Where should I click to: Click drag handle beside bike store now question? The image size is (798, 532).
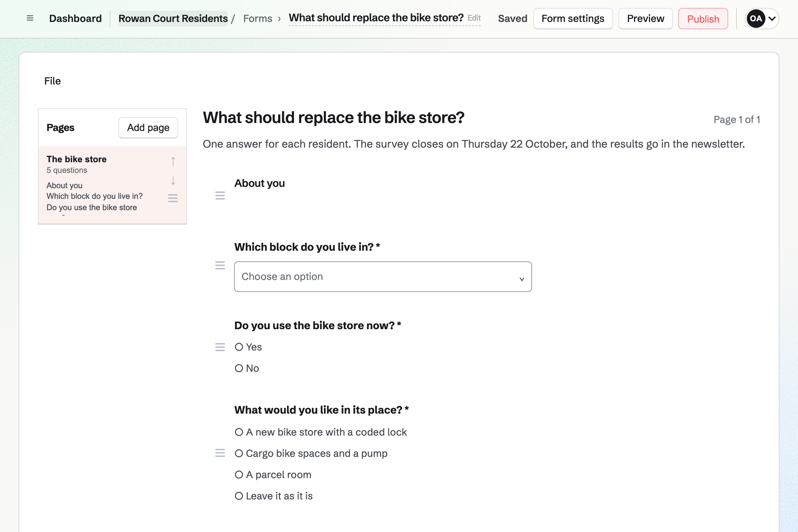click(x=220, y=347)
